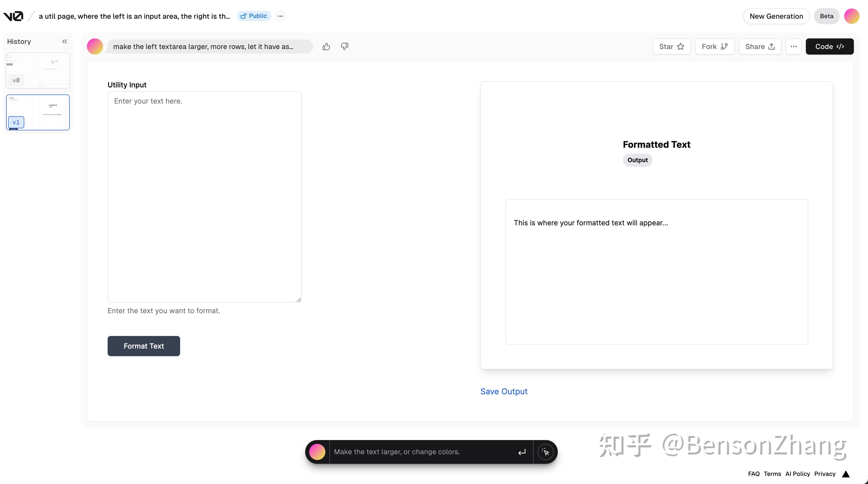868x484 pixels.
Task: Collapse the History sidebar
Action: tap(64, 41)
